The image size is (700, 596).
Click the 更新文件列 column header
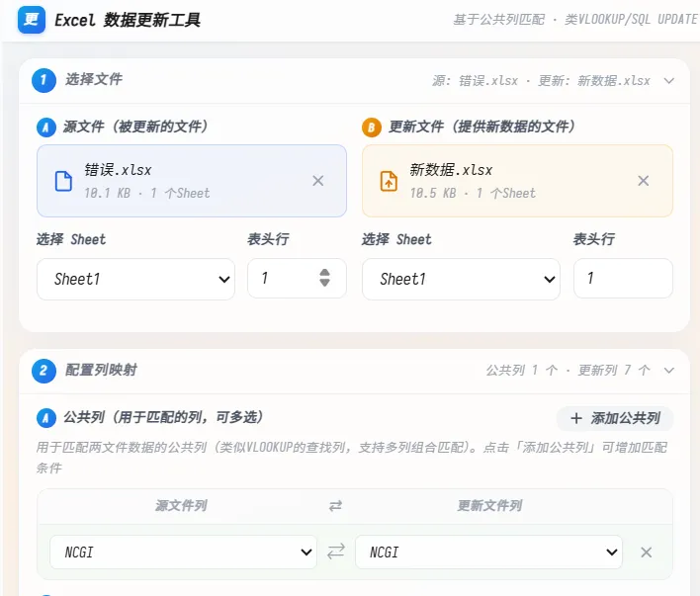coord(489,506)
